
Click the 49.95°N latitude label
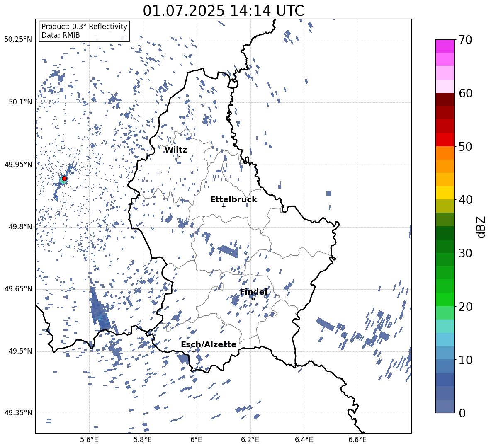[18, 165]
